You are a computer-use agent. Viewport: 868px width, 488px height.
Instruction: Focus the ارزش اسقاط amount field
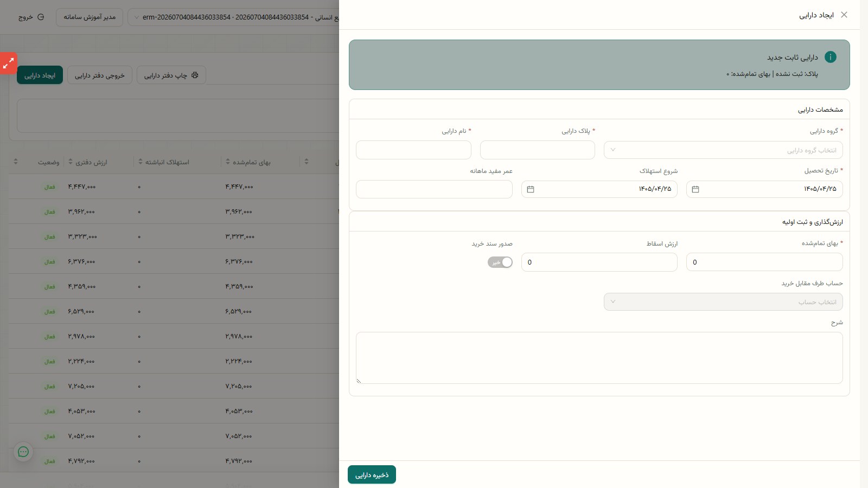point(599,262)
